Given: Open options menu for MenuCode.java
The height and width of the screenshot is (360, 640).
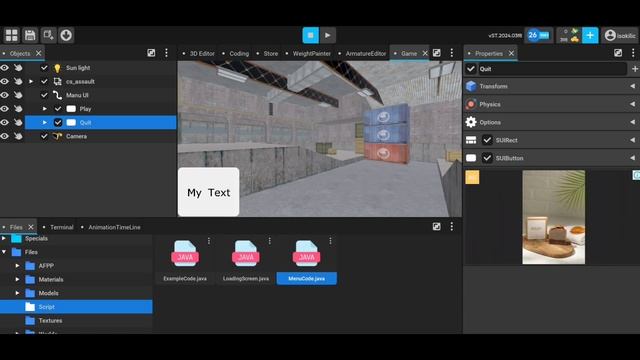Looking at the screenshot, I should pyautogui.click(x=330, y=241).
